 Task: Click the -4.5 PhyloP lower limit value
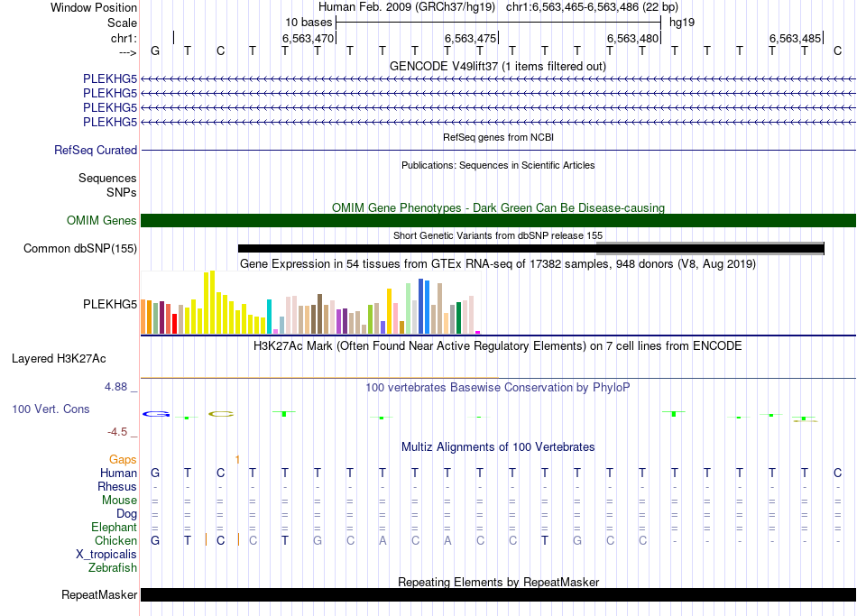point(117,432)
